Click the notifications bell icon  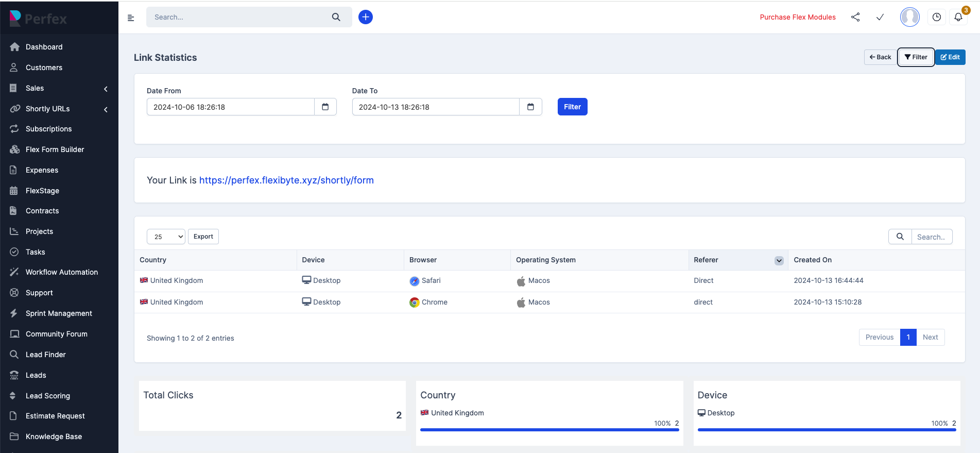pos(958,17)
